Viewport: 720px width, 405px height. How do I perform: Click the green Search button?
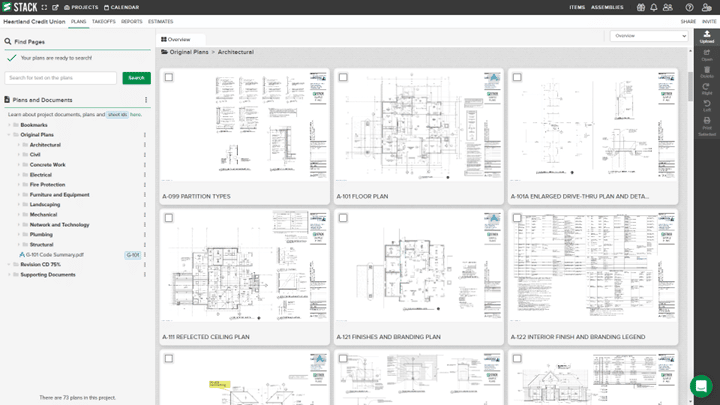136,78
